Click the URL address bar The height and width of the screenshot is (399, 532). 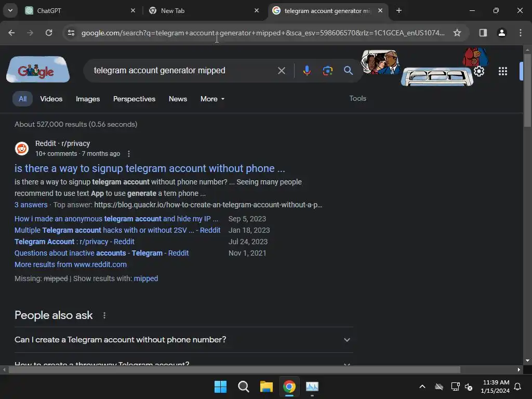263,33
